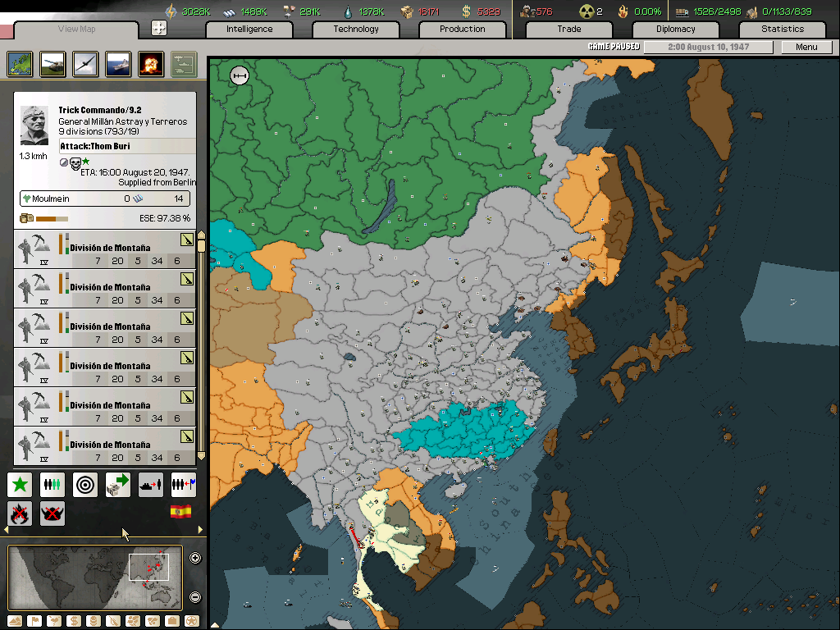Expand the unit panel with the right arrow
840x630 pixels.
200,530
